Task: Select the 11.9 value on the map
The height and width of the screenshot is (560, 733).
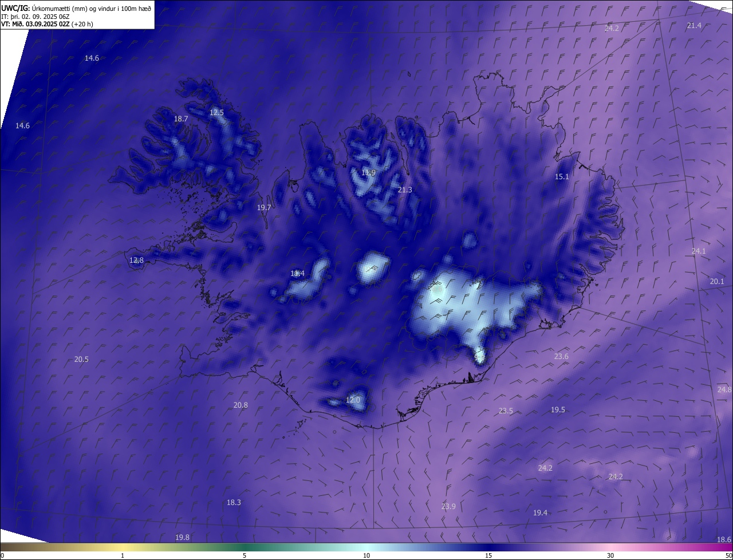Action: [x=368, y=173]
